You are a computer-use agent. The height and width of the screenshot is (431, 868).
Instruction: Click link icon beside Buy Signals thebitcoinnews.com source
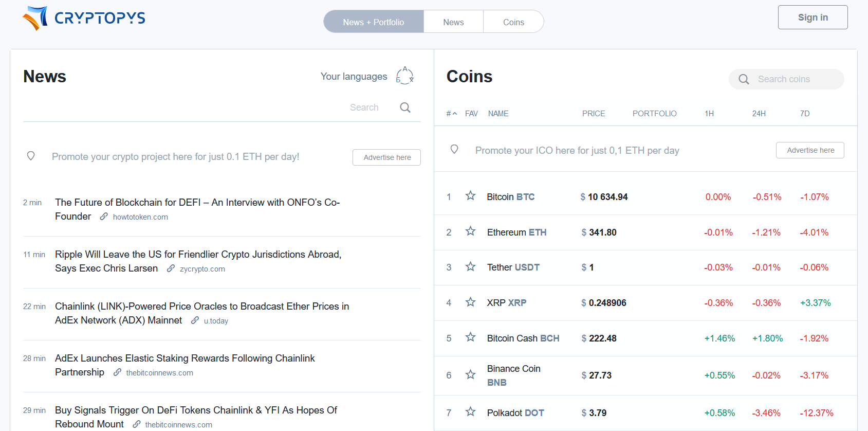coord(136,424)
